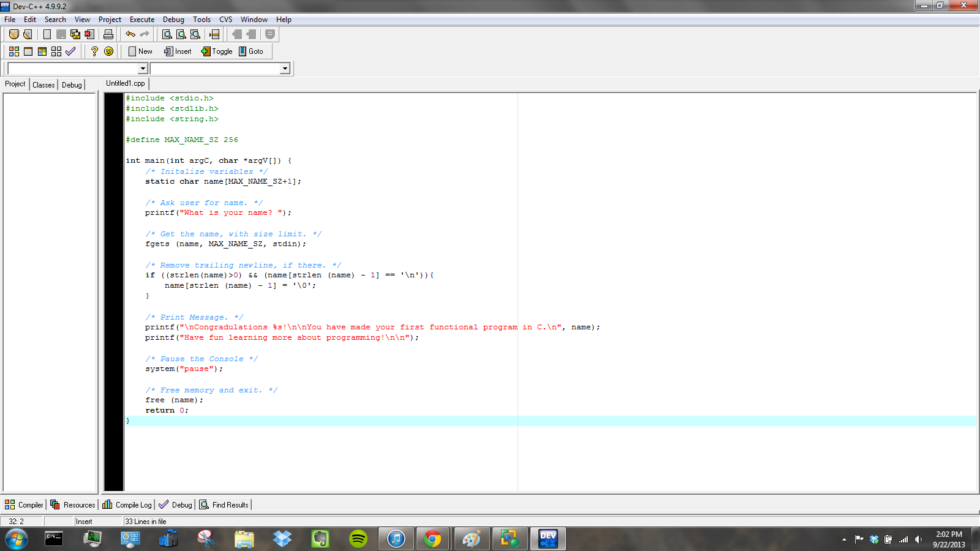980x551 pixels.
Task: Click the smiley face icon in toolbar
Action: click(x=108, y=51)
